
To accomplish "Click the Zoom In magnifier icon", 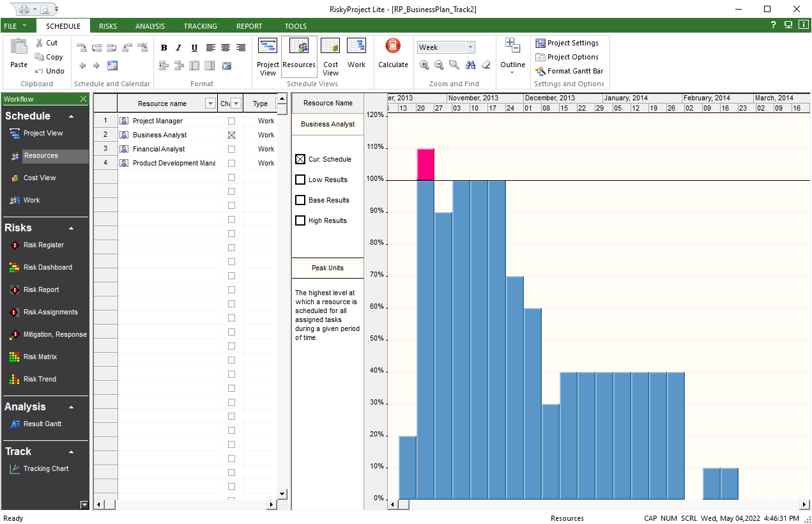I will (x=424, y=65).
